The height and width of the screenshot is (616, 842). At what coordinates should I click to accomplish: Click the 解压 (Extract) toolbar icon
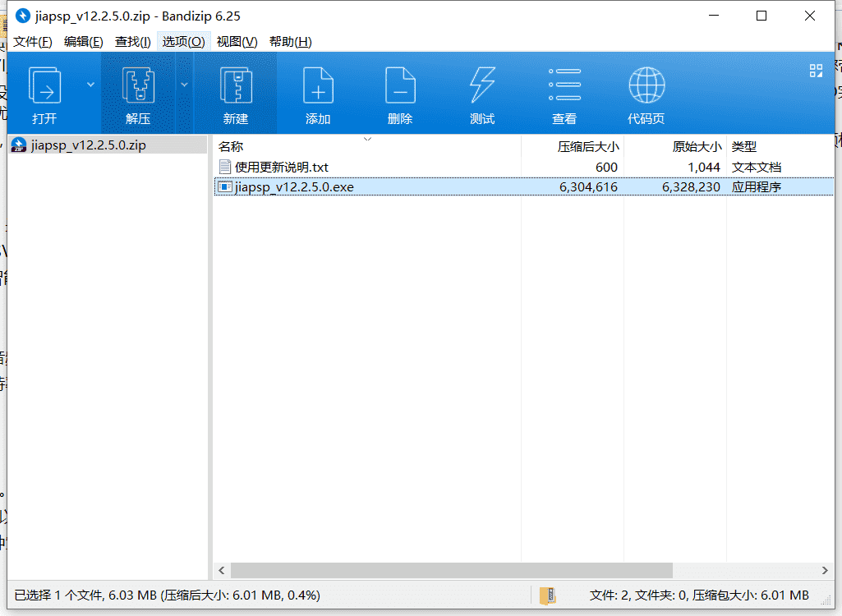pyautogui.click(x=138, y=86)
